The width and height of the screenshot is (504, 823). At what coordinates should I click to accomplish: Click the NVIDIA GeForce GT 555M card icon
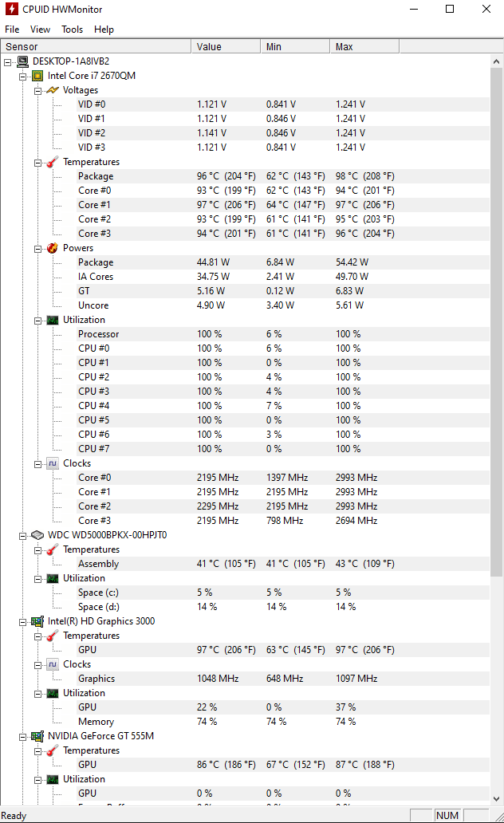point(37,736)
